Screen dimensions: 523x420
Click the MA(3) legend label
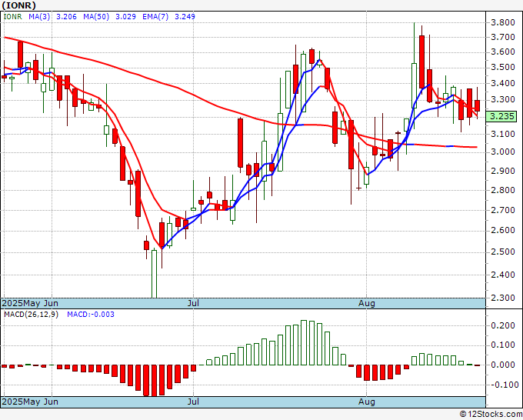[x=39, y=17]
